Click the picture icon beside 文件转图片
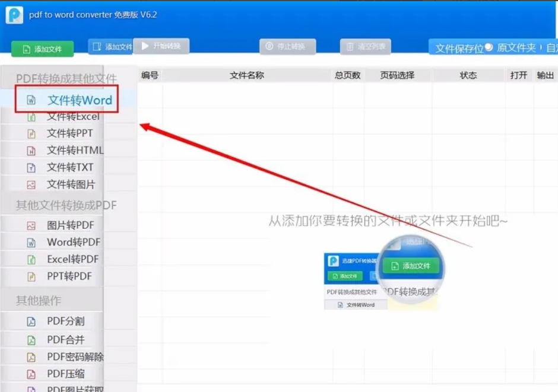This screenshot has height=392, width=558. (x=31, y=185)
